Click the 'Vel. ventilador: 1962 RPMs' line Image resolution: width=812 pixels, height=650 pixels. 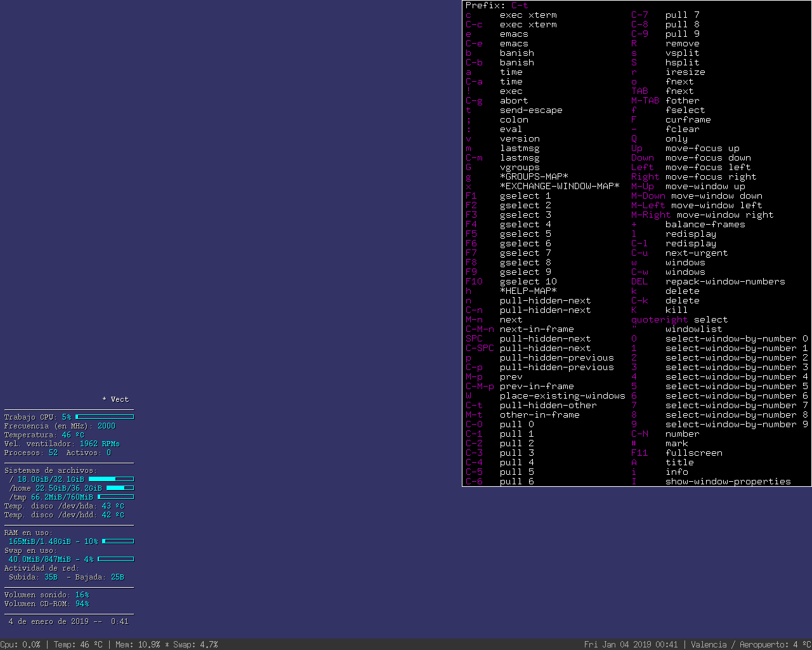coord(62,444)
